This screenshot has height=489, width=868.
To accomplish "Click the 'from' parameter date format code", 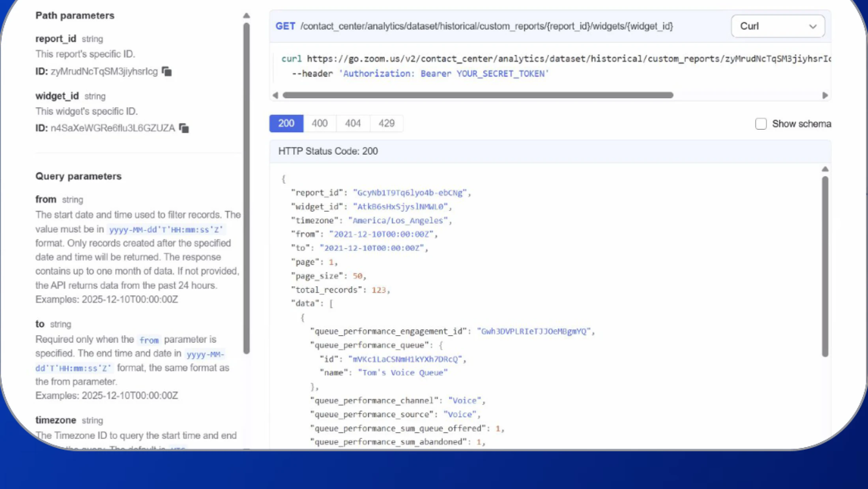I will [166, 230].
